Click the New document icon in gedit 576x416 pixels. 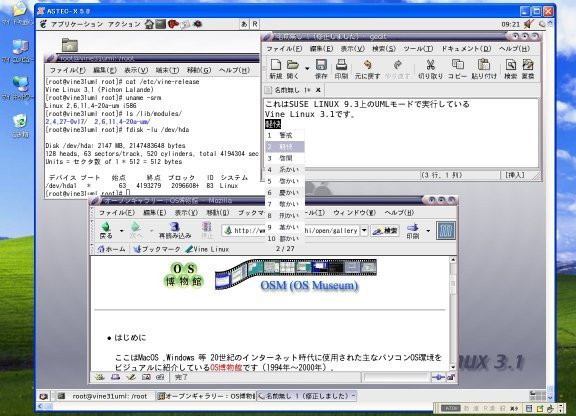coord(276,65)
